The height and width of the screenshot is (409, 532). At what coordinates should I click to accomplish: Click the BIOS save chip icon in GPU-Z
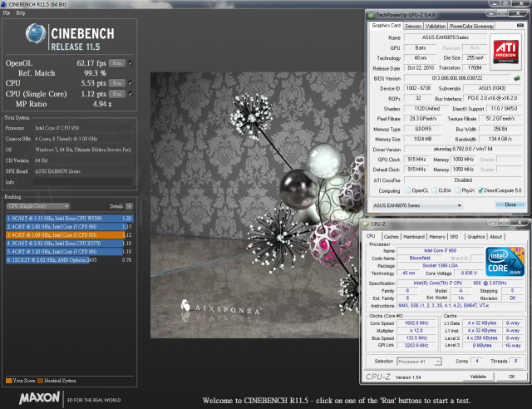(517, 78)
